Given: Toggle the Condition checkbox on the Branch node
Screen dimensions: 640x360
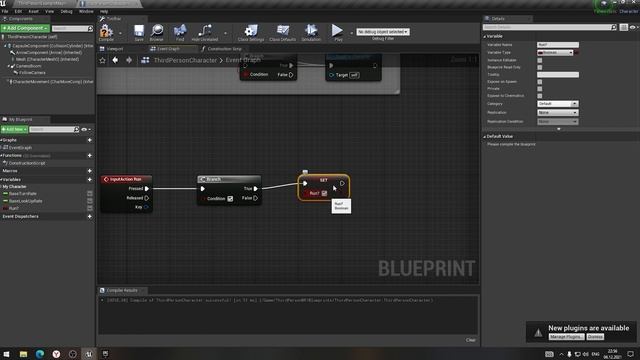Looking at the screenshot, I should (x=230, y=198).
